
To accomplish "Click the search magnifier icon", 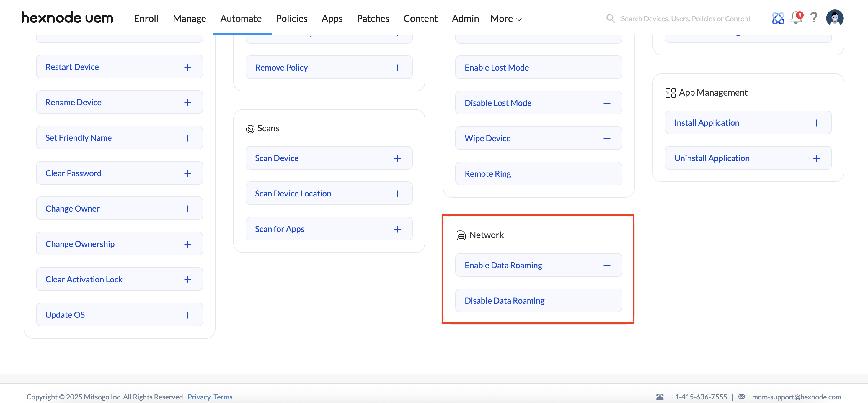I will [610, 19].
